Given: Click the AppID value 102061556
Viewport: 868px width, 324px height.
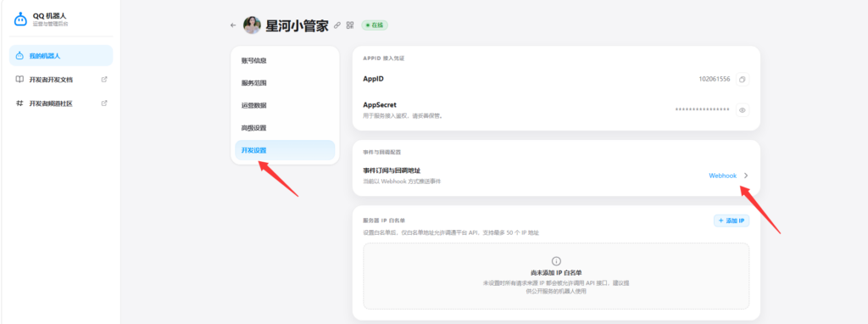Looking at the screenshot, I should tap(714, 79).
